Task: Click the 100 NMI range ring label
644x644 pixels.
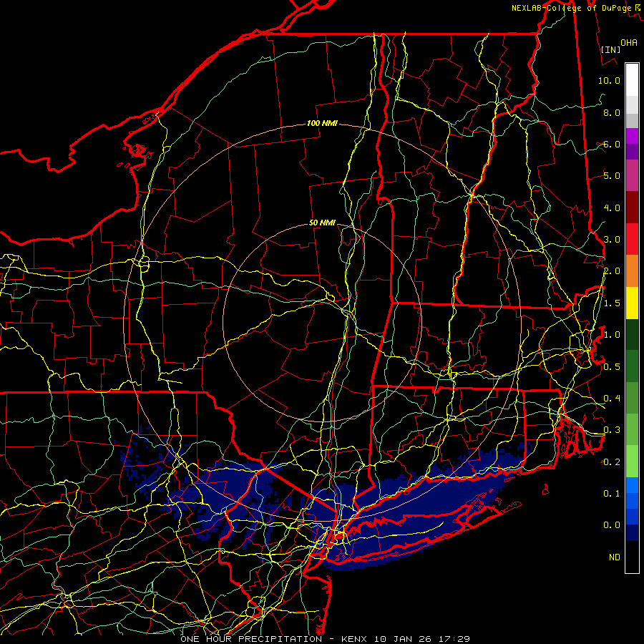Action: pyautogui.click(x=322, y=123)
